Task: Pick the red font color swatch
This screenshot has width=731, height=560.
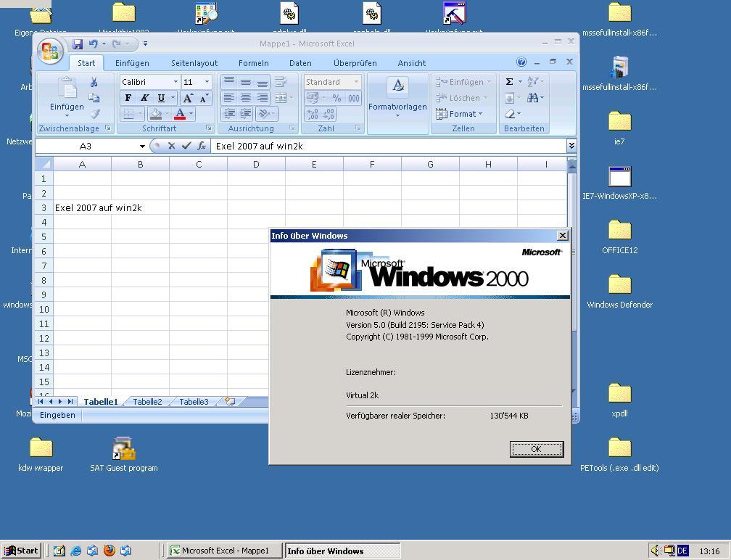Action: [x=180, y=114]
